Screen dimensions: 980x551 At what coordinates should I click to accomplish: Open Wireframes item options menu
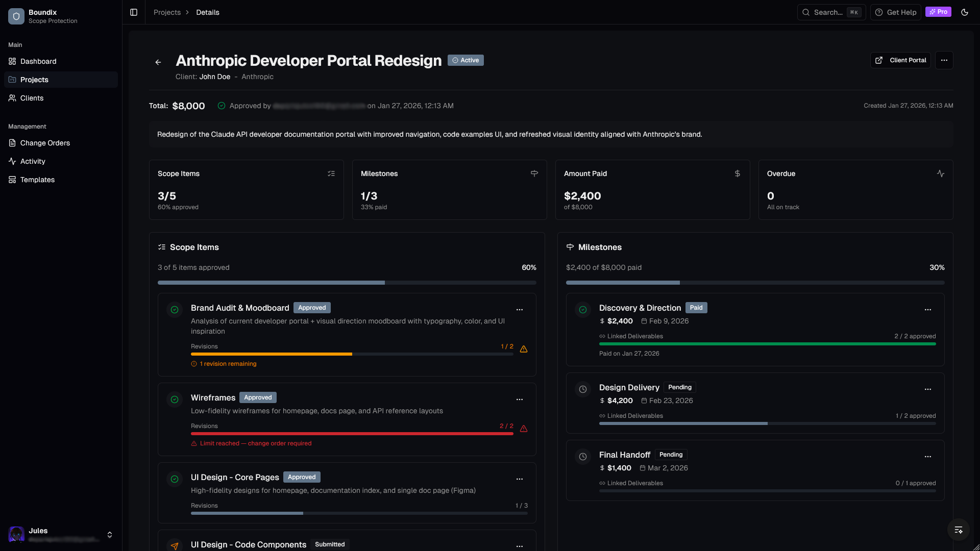pyautogui.click(x=520, y=399)
